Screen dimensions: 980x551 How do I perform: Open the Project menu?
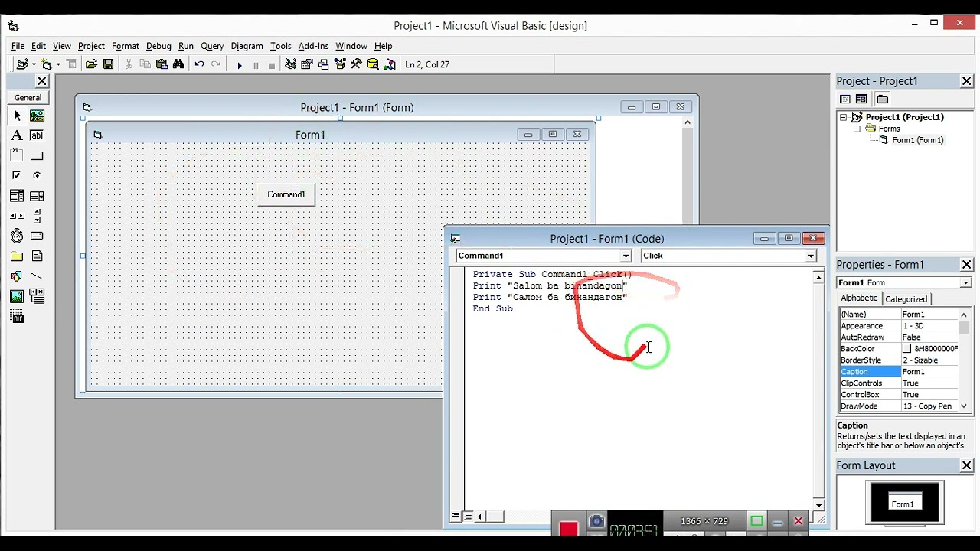91,46
